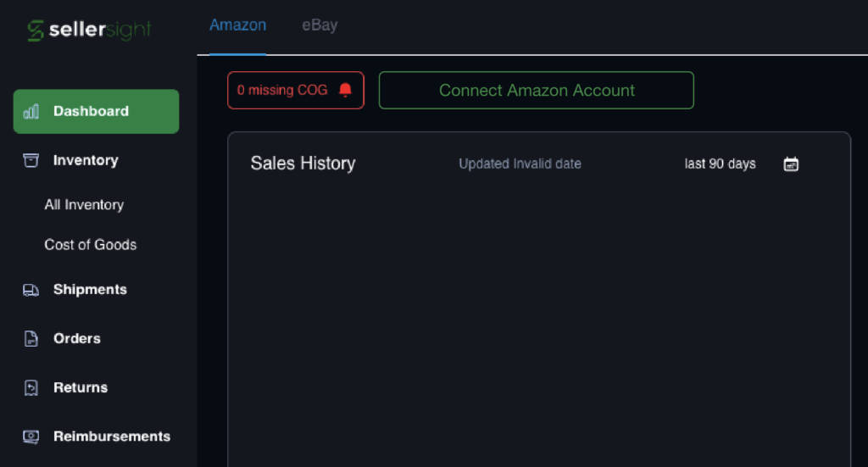Navigate to the Orders page
868x467 pixels.
click(77, 339)
